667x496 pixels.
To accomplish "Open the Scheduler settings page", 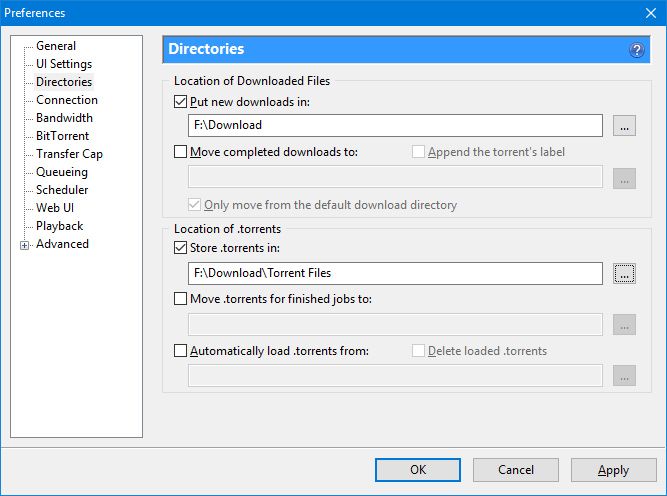I will (x=62, y=190).
